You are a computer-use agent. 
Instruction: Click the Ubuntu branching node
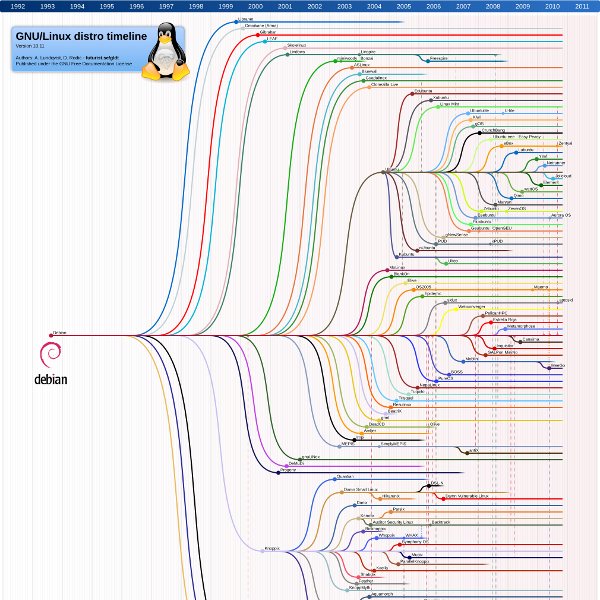[383, 172]
